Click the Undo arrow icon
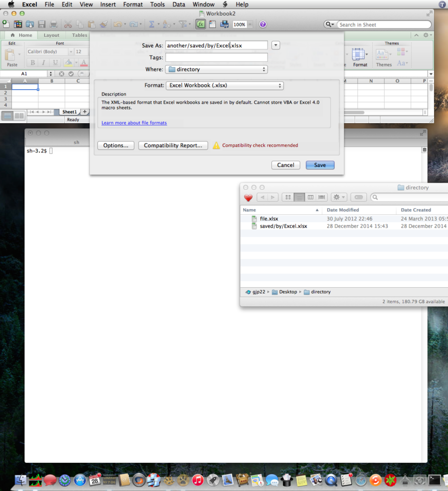Image resolution: width=448 pixels, height=491 pixels. point(118,24)
